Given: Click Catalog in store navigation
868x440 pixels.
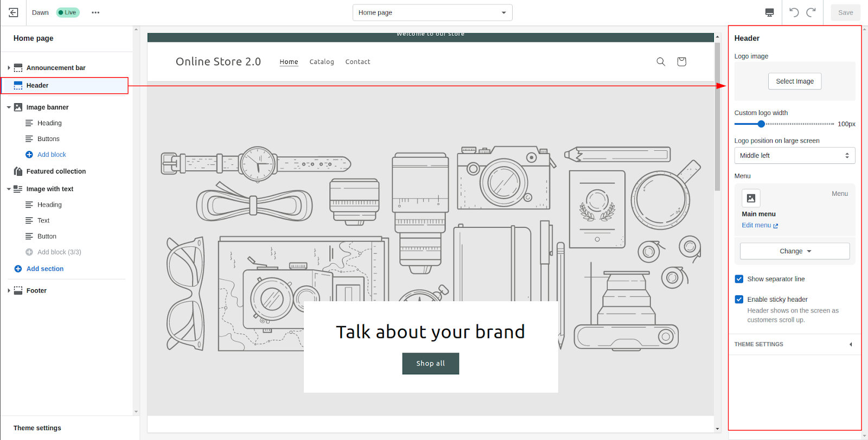Looking at the screenshot, I should (322, 62).
